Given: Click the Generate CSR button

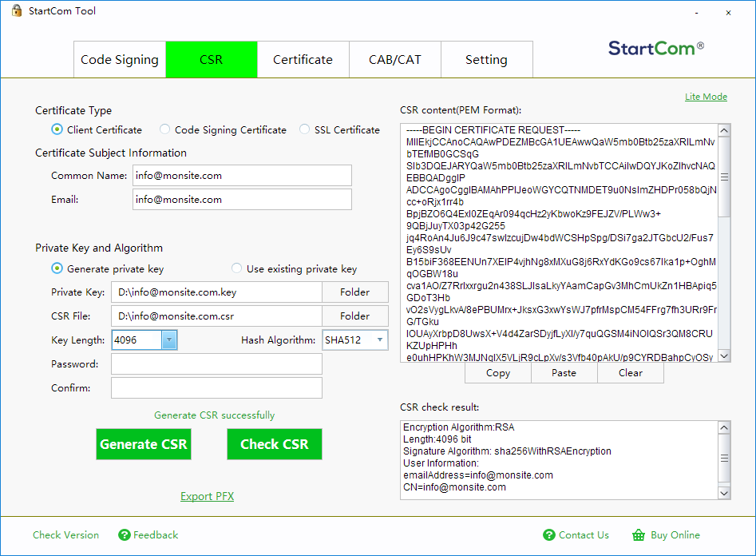Looking at the screenshot, I should [x=144, y=444].
